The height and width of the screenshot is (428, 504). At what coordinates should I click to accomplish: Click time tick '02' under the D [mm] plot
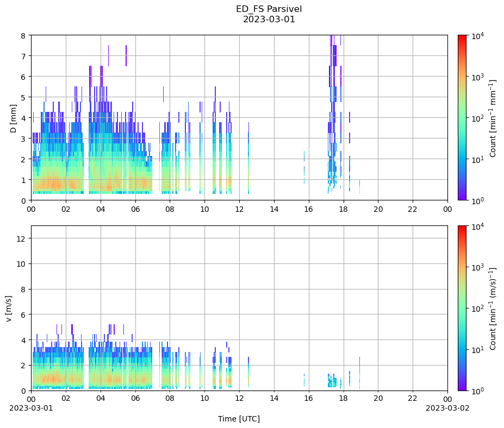(66, 209)
